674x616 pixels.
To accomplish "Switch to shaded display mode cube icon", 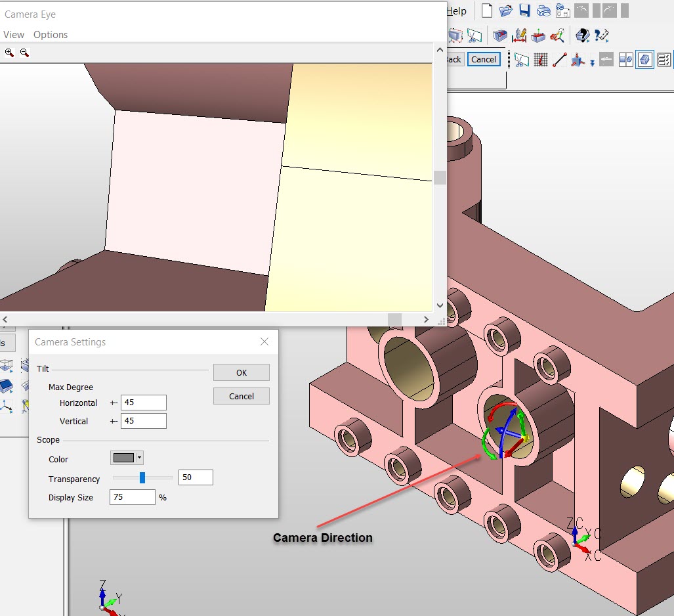I will point(644,59).
